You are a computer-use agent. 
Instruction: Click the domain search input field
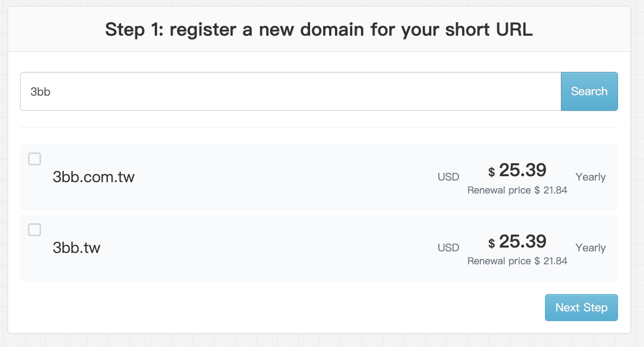[x=290, y=91]
